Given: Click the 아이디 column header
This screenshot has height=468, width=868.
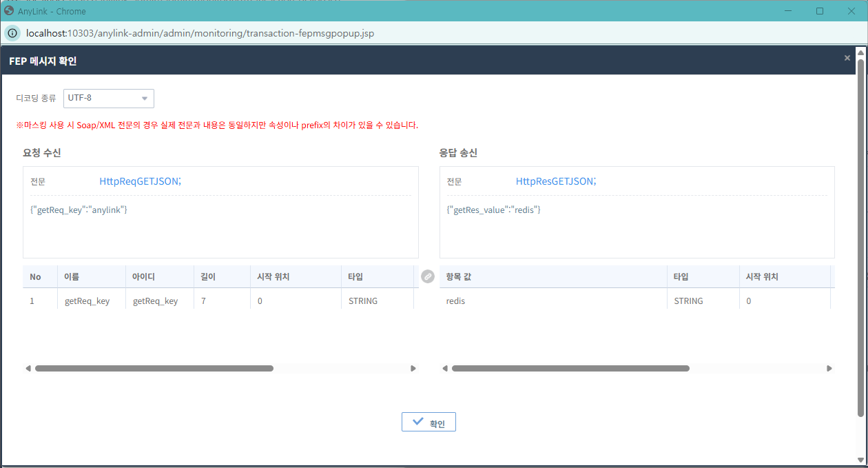Looking at the screenshot, I should pyautogui.click(x=143, y=277).
